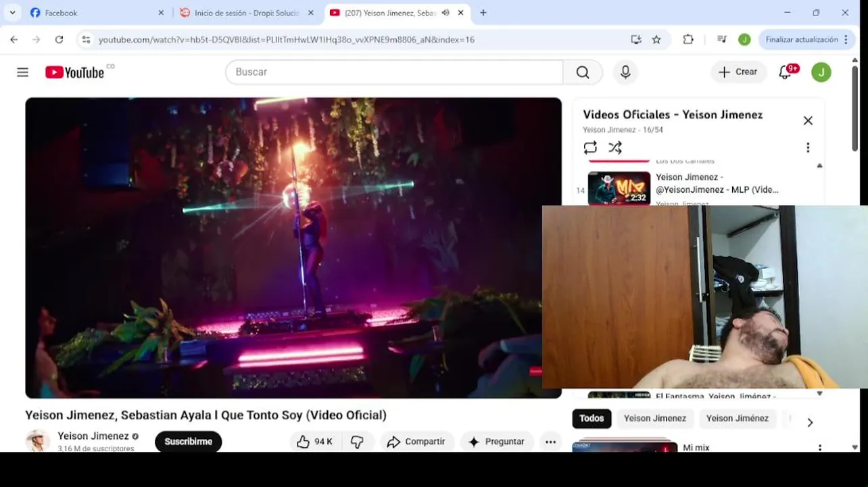Screen dimensions: 868x487
Task: Subscribe with the Suscribirme button
Action: click(189, 442)
